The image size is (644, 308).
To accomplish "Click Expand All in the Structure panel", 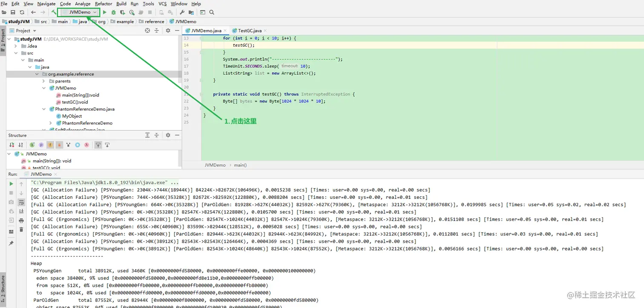I will [x=147, y=135].
